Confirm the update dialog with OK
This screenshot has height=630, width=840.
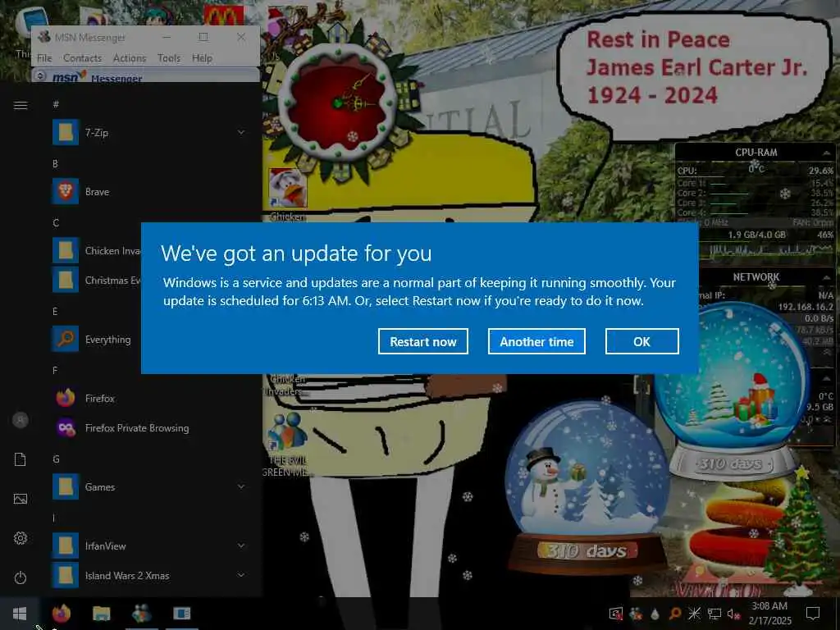pyautogui.click(x=641, y=341)
